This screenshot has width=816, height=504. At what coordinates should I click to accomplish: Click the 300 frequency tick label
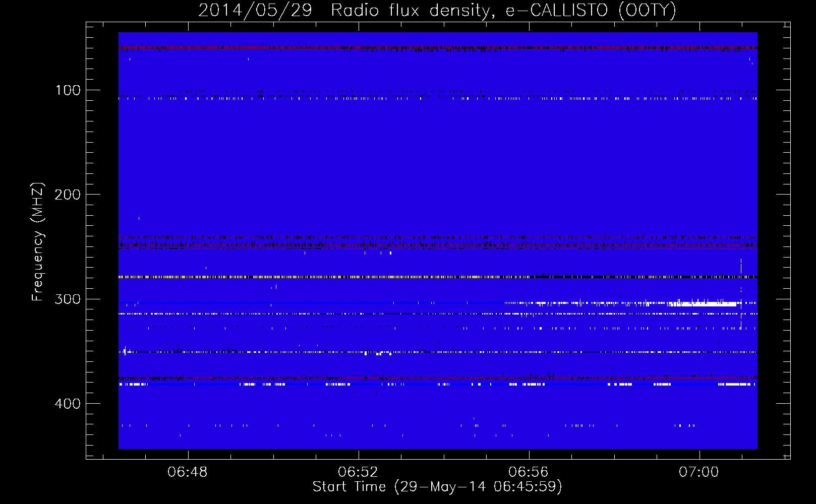click(x=68, y=299)
